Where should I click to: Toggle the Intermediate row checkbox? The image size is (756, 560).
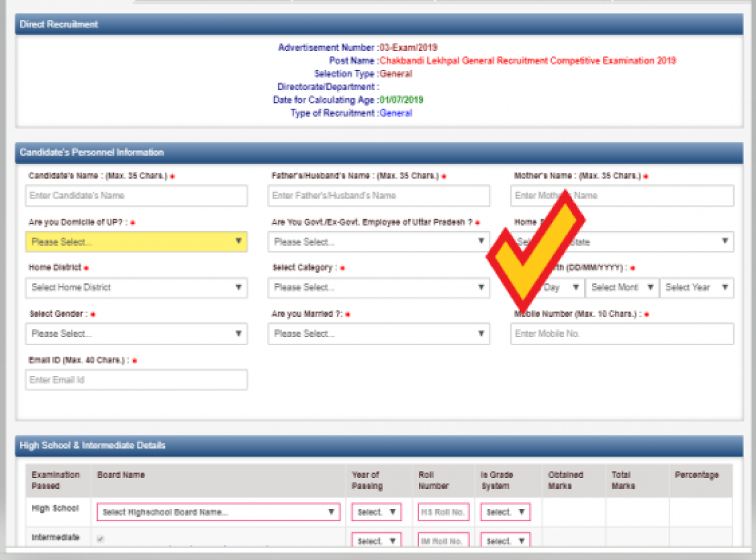click(x=100, y=539)
